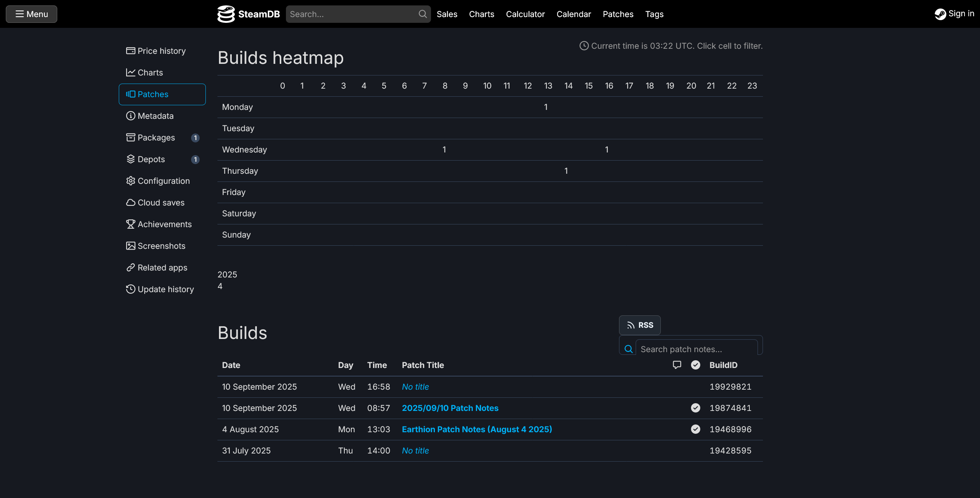The image size is (980, 498).
Task: Sort by the verified checkmark column header
Action: click(695, 365)
